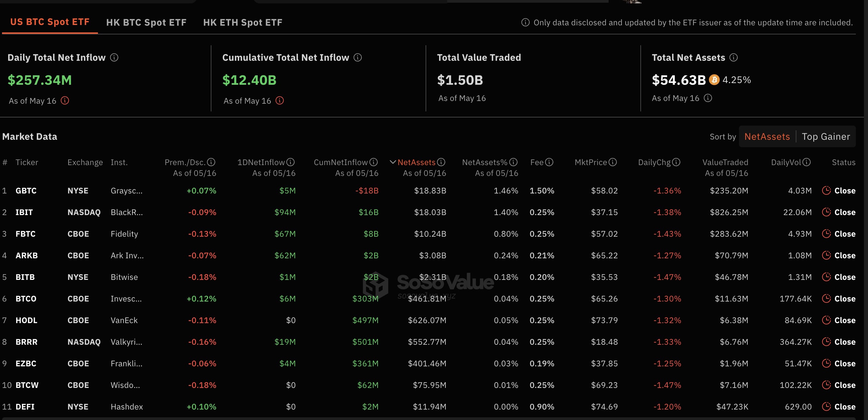The image size is (868, 420).
Task: Click the clock status icon on the DEFI row
Action: point(826,406)
